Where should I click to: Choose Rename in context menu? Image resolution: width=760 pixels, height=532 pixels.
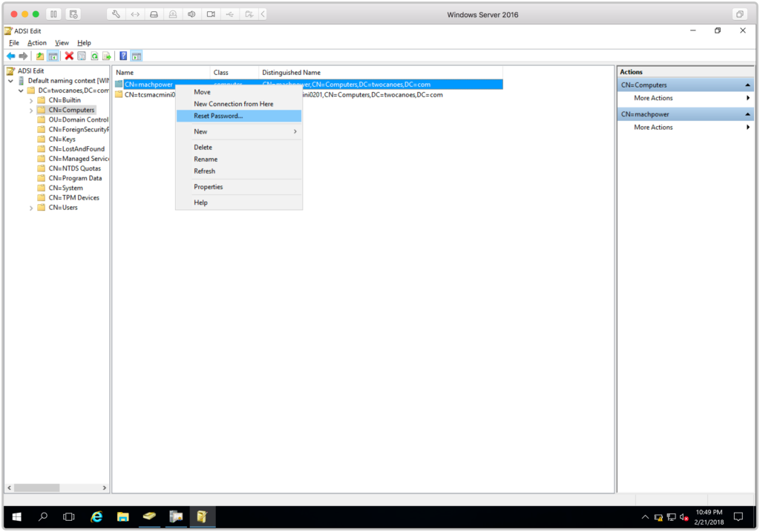coord(239,160)
